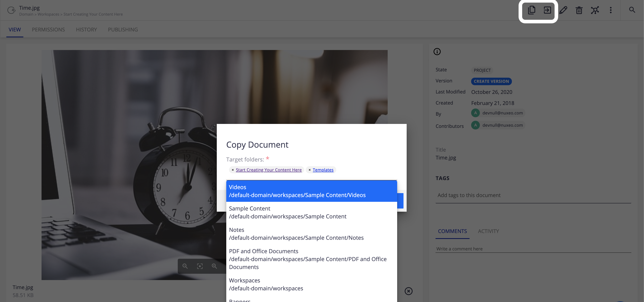Viewport: 644px width, 302px height.
Task: Click the Delete trash icon
Action: point(579,10)
